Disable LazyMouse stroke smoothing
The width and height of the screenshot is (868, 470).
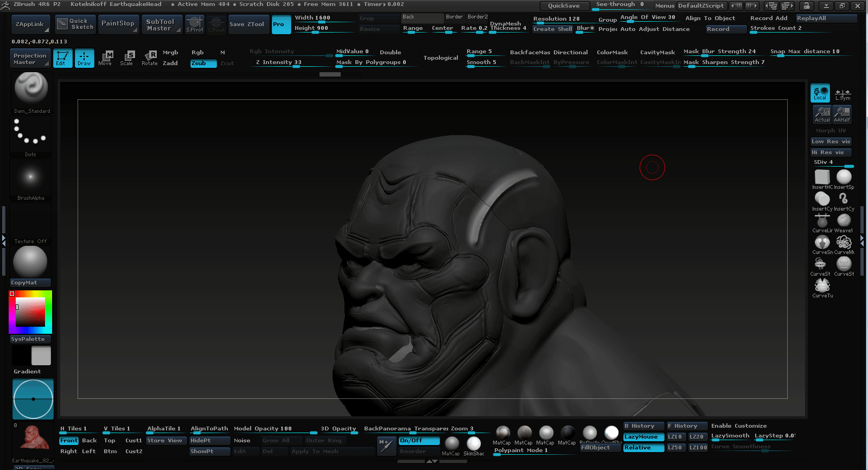(x=643, y=437)
